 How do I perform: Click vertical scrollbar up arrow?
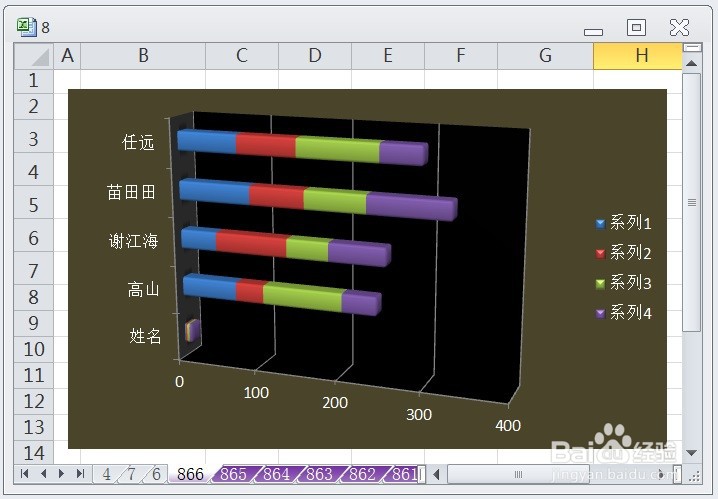pyautogui.click(x=692, y=63)
